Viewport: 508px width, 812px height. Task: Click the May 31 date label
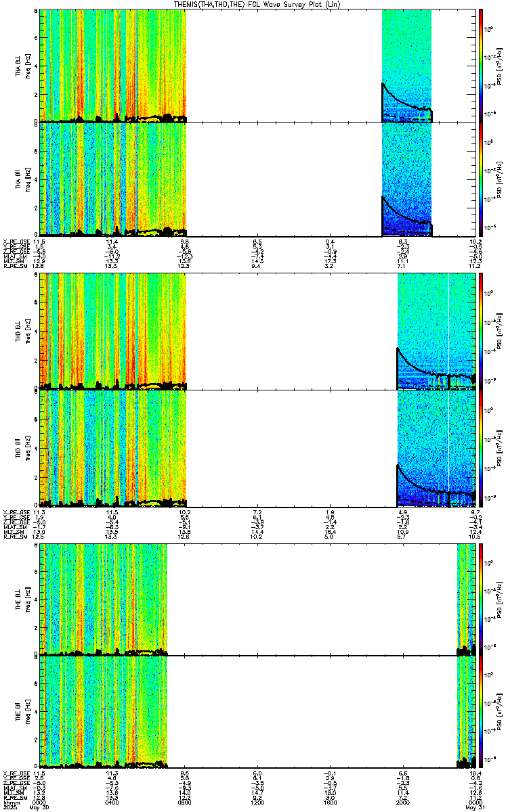474,807
